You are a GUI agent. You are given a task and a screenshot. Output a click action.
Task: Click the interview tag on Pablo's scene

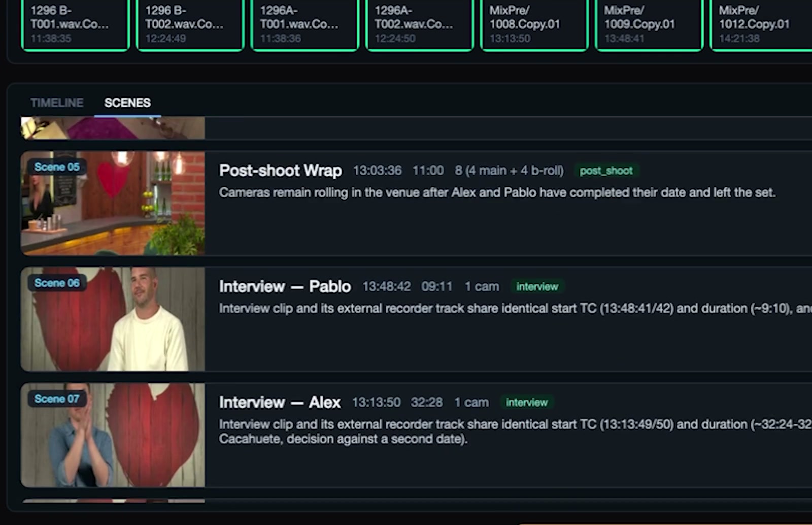[537, 286]
